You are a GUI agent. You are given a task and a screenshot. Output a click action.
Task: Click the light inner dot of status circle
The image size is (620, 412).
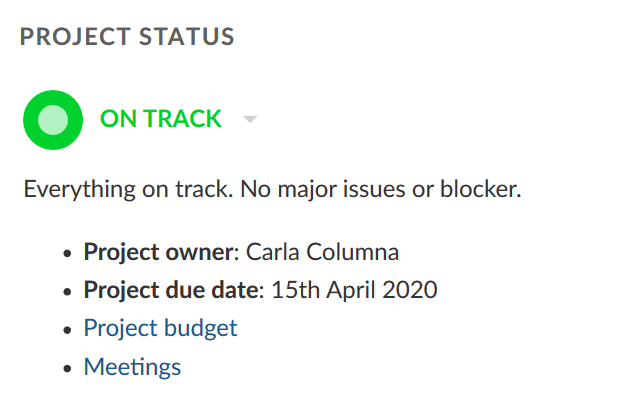52,120
